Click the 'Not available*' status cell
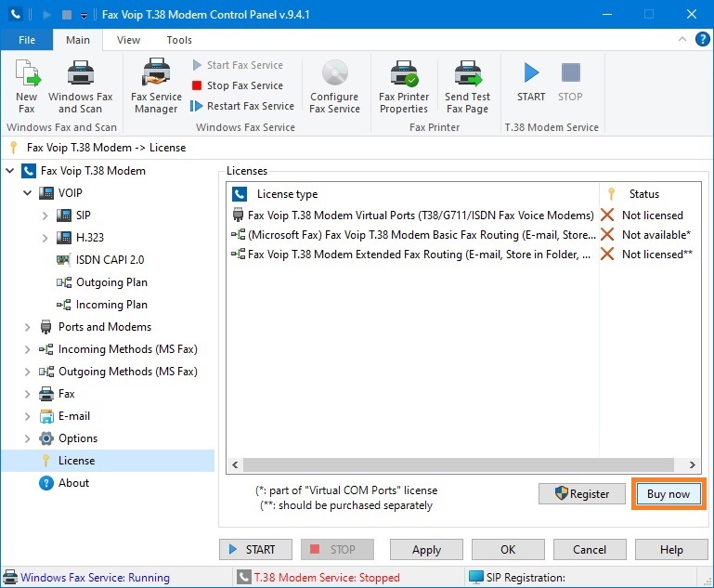The height and width of the screenshot is (588, 714). 656,235
